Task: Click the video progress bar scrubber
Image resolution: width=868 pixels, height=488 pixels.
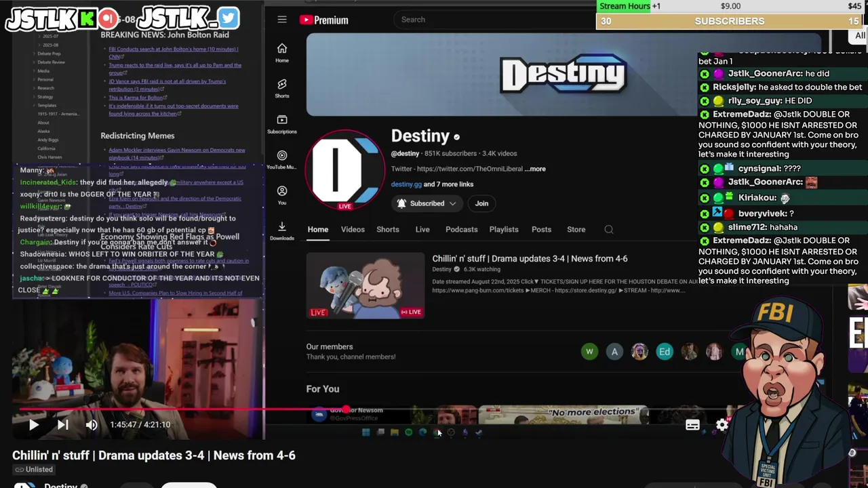Action: (346, 409)
